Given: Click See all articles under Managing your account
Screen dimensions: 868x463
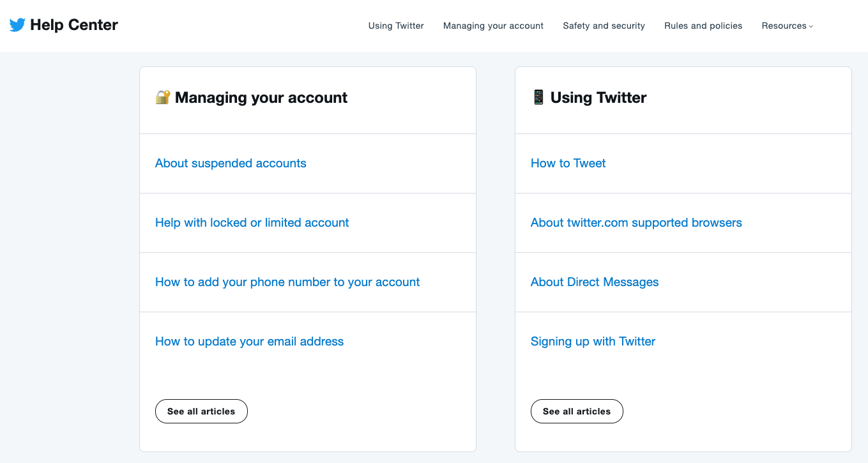Looking at the screenshot, I should [x=201, y=411].
